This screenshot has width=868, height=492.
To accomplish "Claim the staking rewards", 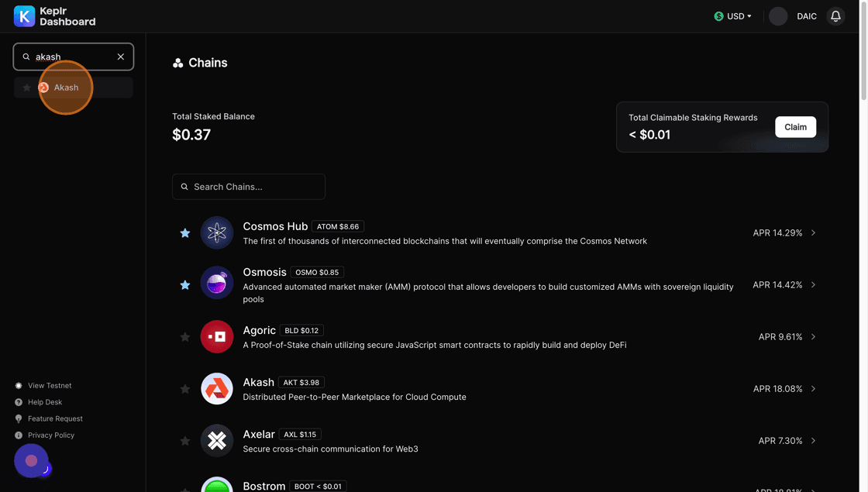I will (795, 127).
